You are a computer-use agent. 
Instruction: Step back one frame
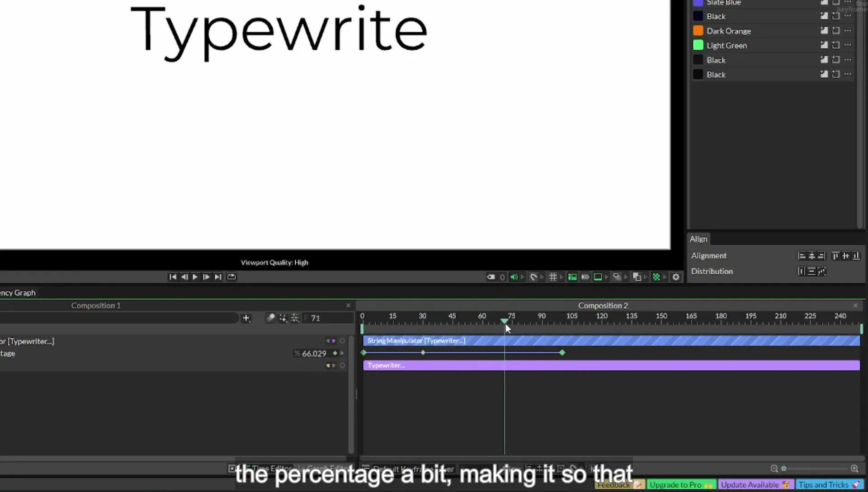[184, 277]
